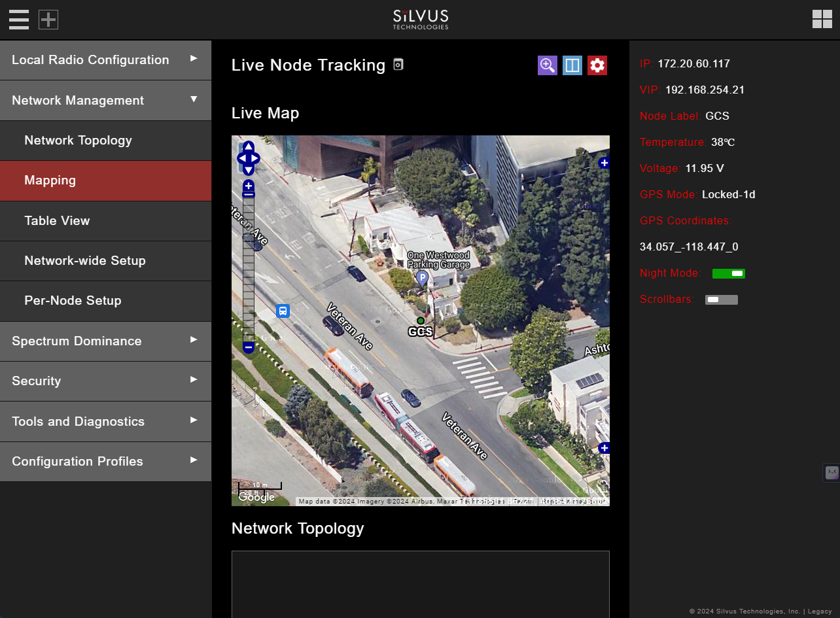840x618 pixels.
Task: Click the add node plus icon
Action: pos(48,20)
